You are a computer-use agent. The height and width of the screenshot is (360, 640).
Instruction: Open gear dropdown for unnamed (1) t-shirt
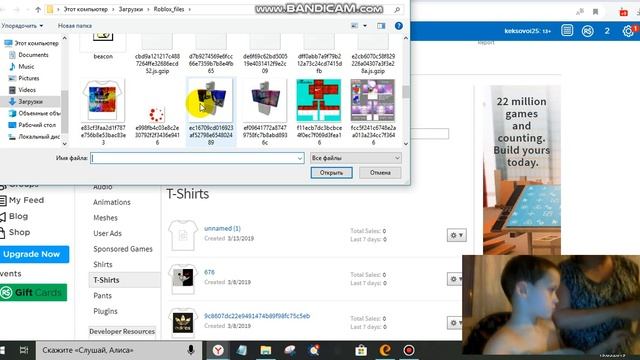[457, 235]
